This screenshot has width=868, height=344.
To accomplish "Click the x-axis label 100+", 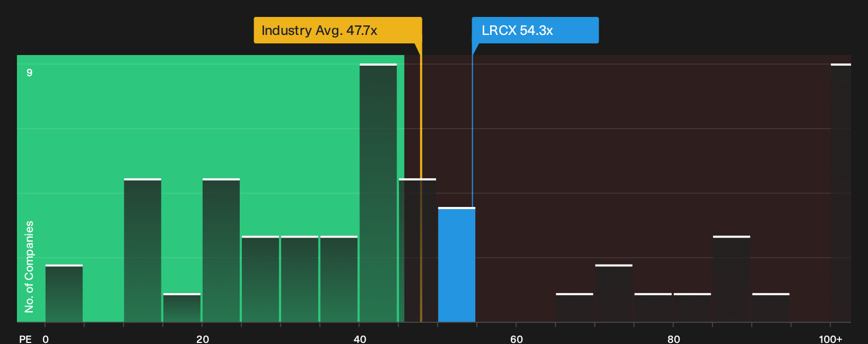I will click(x=830, y=339).
